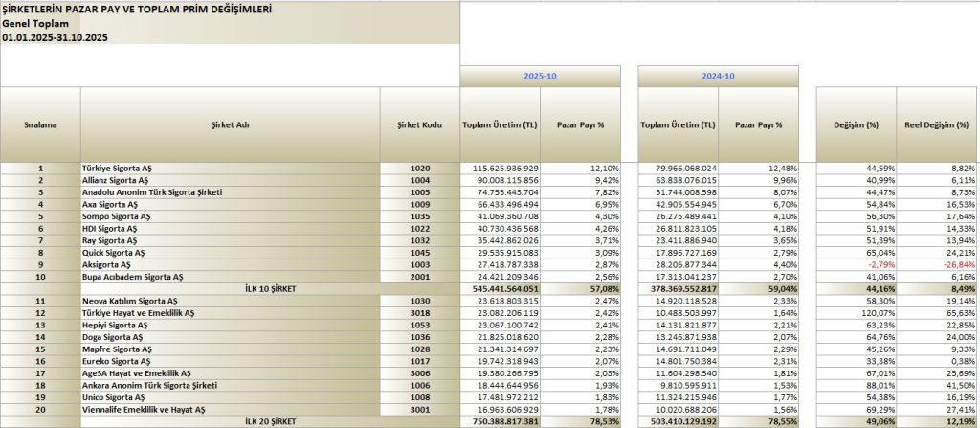
Task: Select company code 3018 cell
Action: [x=420, y=311]
